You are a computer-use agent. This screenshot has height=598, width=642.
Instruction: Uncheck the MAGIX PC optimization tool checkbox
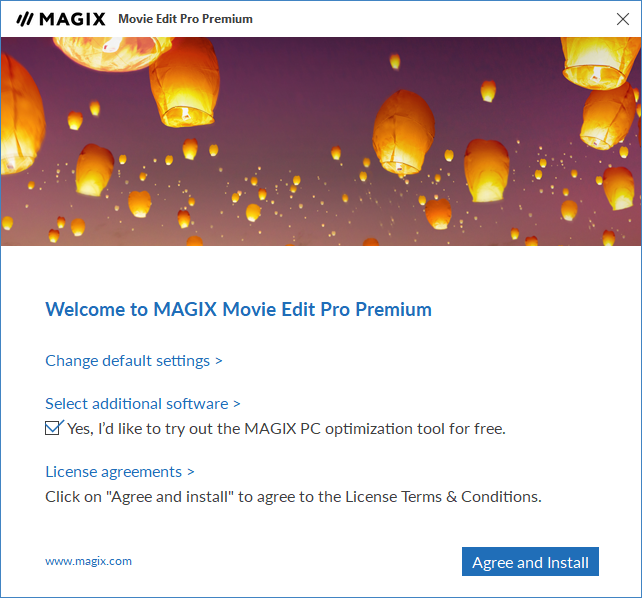(x=53, y=428)
